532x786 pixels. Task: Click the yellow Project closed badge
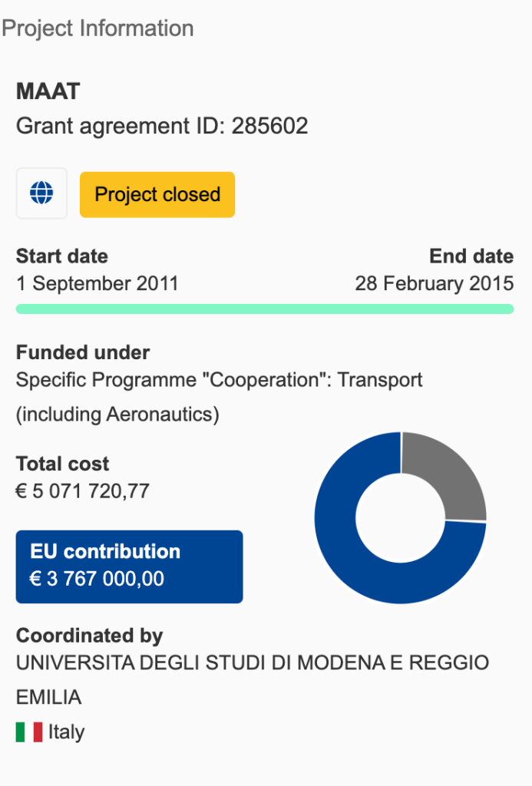[157, 194]
